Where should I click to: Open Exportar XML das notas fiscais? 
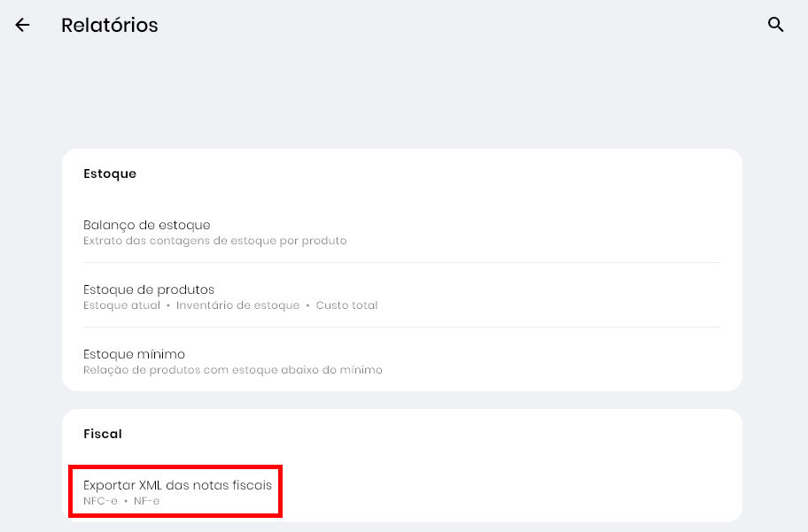(x=177, y=485)
